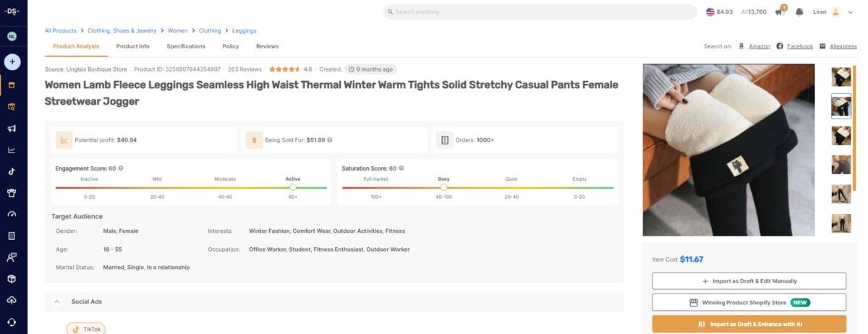
Task: Click Import as Draft & Enhance with AI
Action: tap(749, 324)
